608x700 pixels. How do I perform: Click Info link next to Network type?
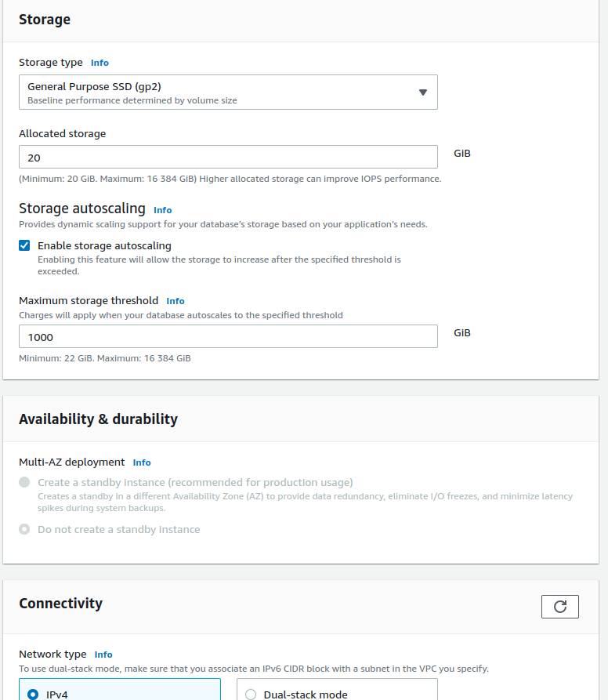[103, 655]
